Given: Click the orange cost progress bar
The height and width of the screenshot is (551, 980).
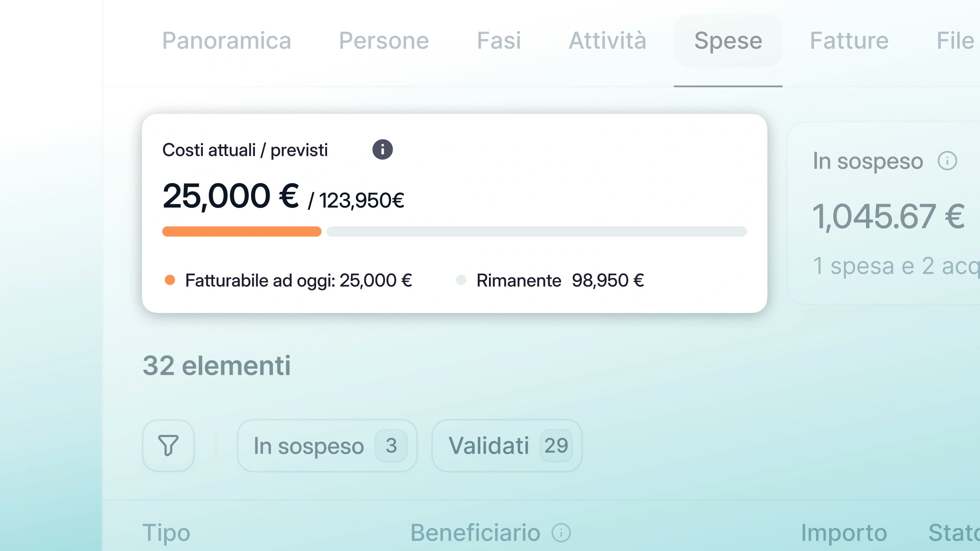Looking at the screenshot, I should pyautogui.click(x=242, y=232).
